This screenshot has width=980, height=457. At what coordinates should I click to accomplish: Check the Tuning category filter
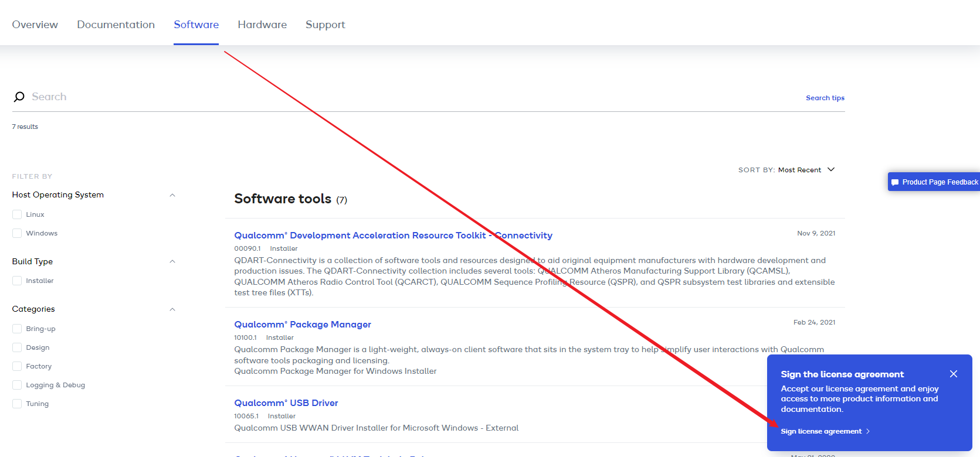click(17, 404)
